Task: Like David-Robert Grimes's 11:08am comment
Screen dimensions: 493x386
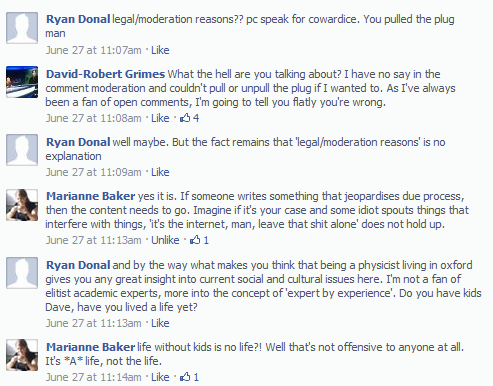Action: (160, 118)
